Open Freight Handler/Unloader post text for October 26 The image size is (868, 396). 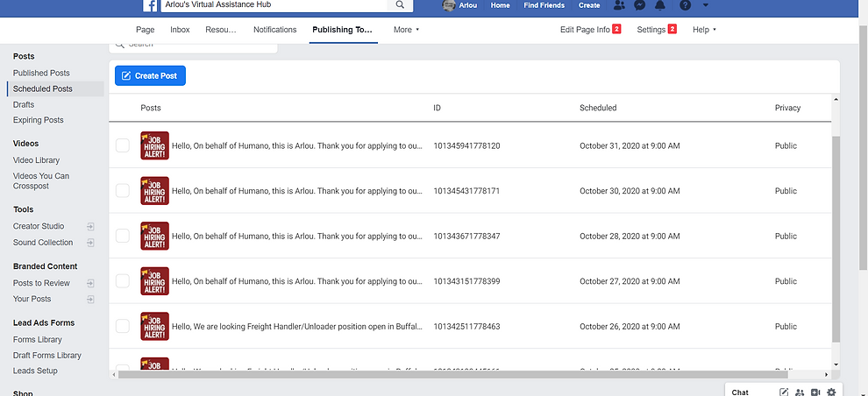coord(297,326)
